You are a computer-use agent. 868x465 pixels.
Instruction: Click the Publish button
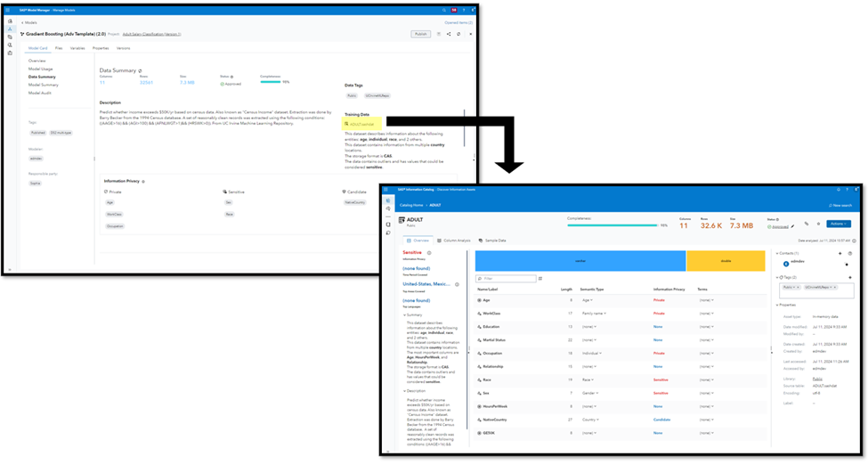pos(421,34)
